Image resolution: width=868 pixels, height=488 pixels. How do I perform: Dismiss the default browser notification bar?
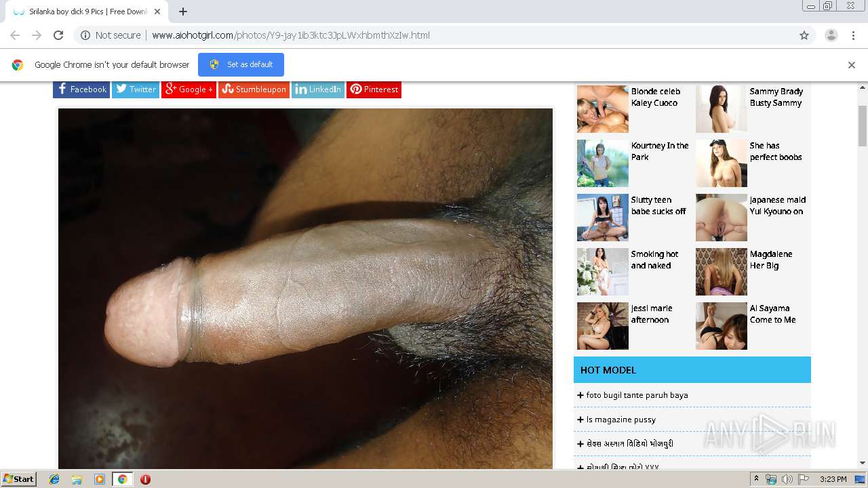pos(852,65)
